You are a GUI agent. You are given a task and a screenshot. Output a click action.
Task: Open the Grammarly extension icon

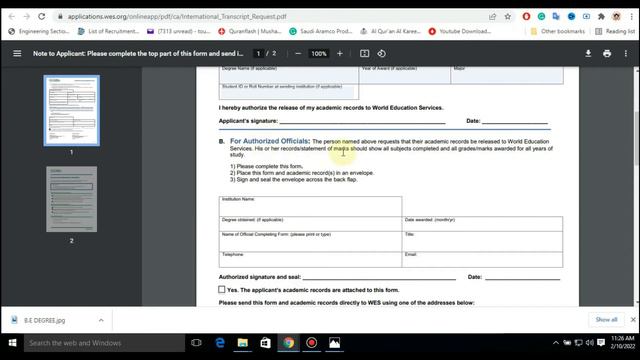tap(541, 16)
